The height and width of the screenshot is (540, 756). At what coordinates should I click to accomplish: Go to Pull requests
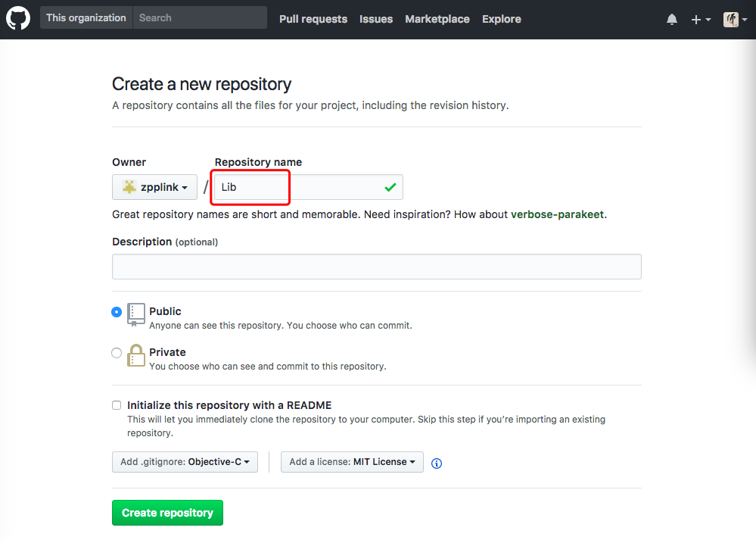pyautogui.click(x=313, y=19)
